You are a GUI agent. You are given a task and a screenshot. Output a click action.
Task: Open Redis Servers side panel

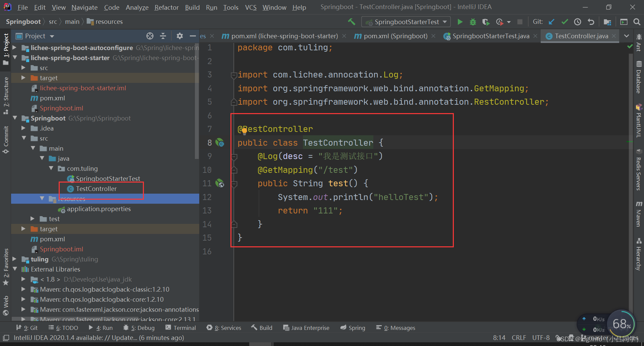point(639,170)
